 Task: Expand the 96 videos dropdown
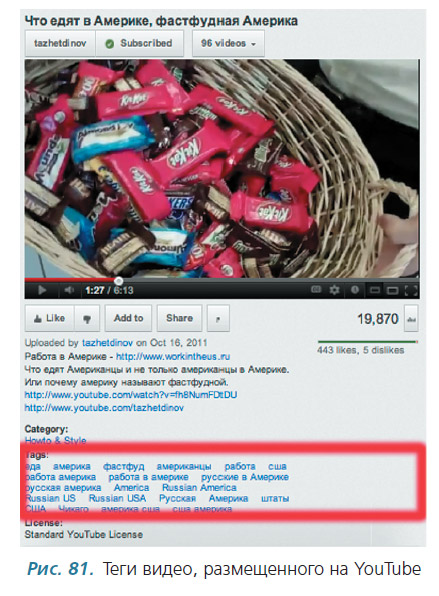click(228, 43)
